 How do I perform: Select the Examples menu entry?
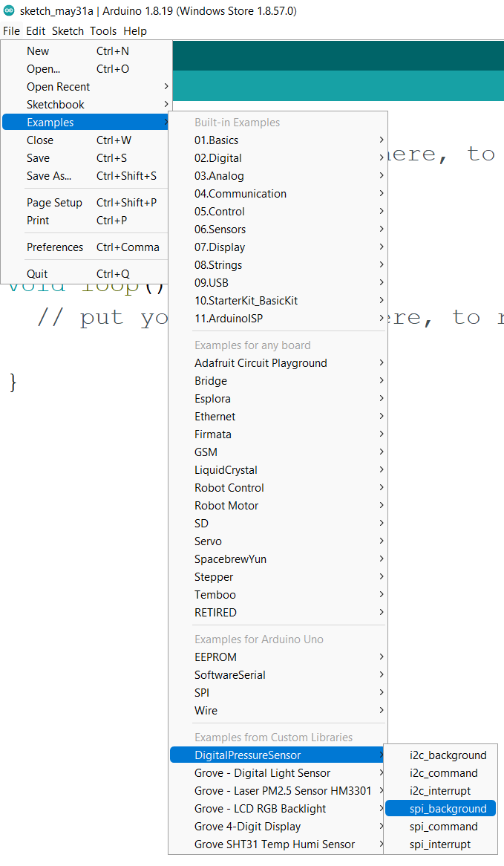[x=87, y=122]
